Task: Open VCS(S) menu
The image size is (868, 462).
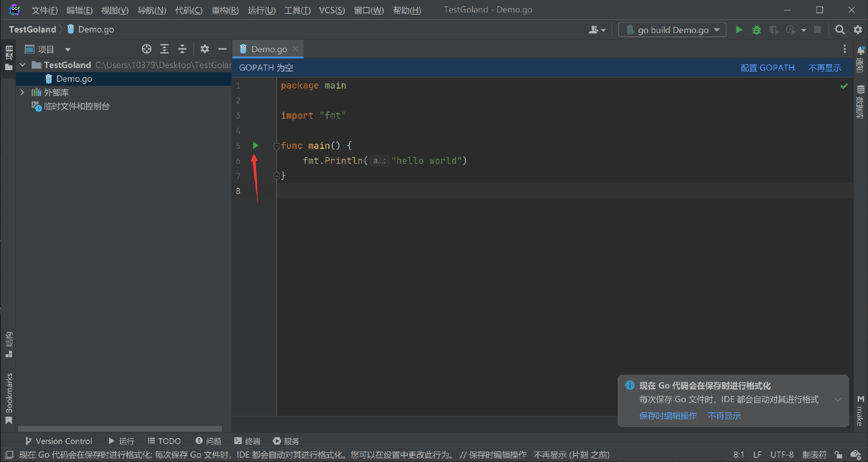Action: (332, 10)
